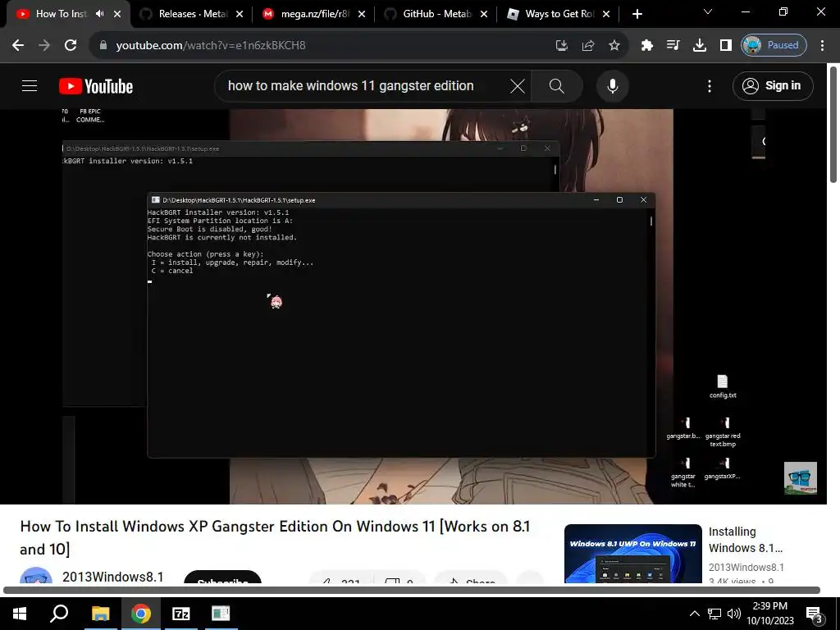Open the tab search chevron
The image size is (840, 630).
click(708, 11)
